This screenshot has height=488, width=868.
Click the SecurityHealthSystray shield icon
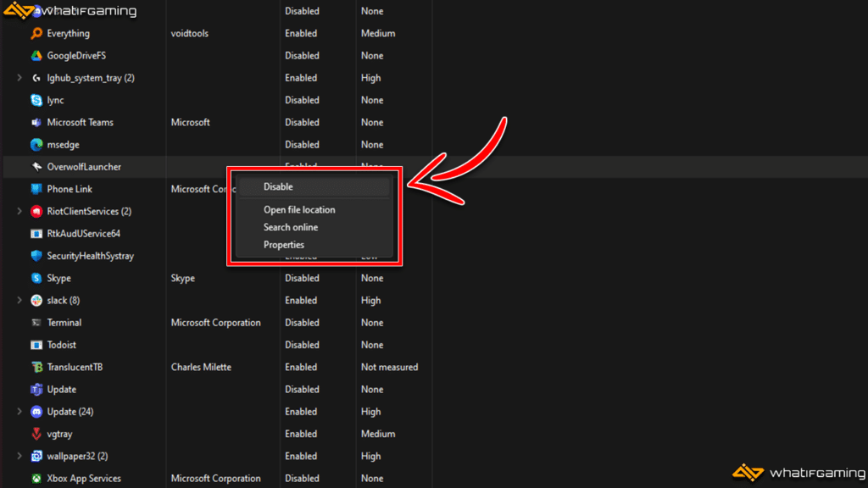tap(36, 256)
